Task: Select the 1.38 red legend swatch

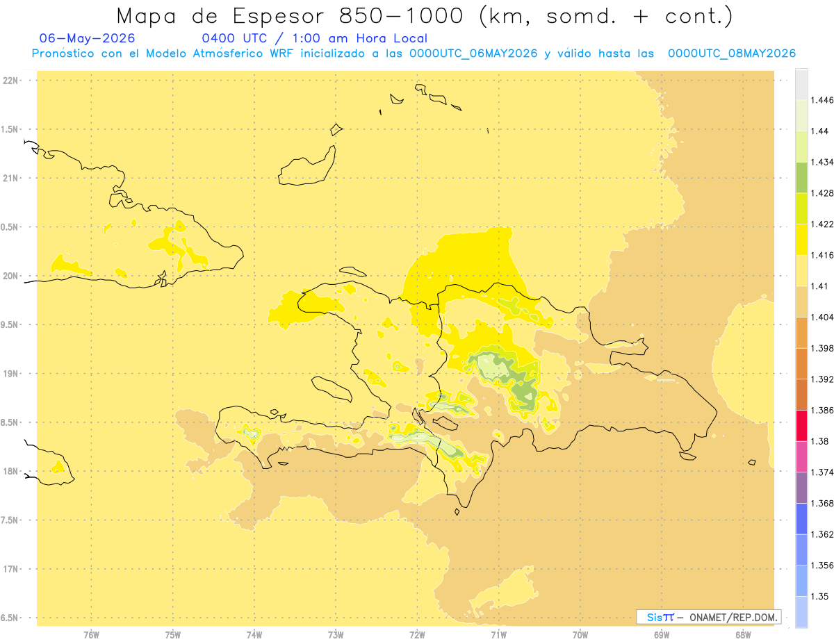Action: [801, 425]
